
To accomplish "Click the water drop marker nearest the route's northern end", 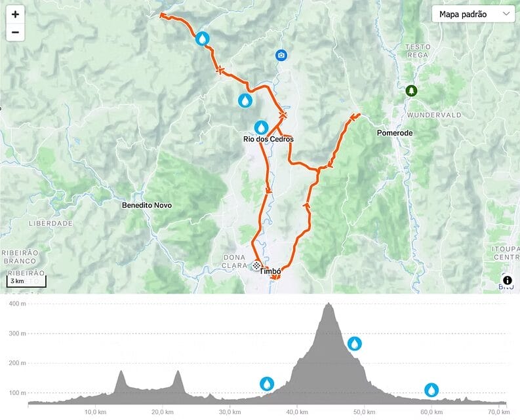I will (x=203, y=39).
